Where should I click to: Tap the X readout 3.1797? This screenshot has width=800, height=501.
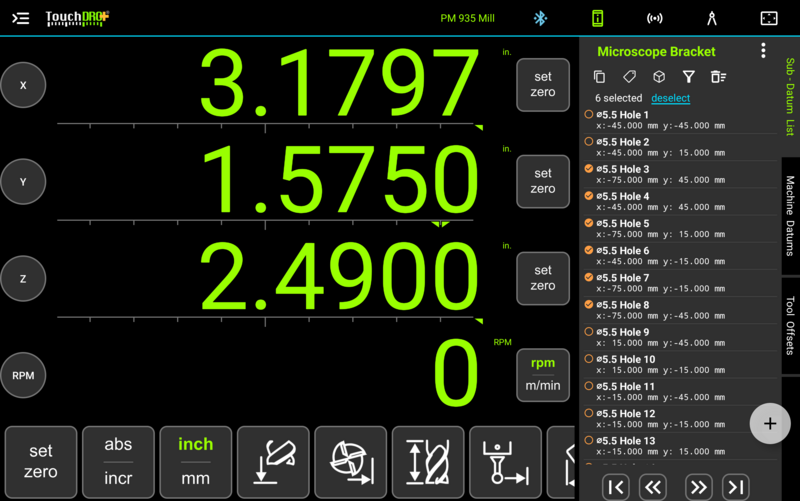pyautogui.click(x=339, y=83)
